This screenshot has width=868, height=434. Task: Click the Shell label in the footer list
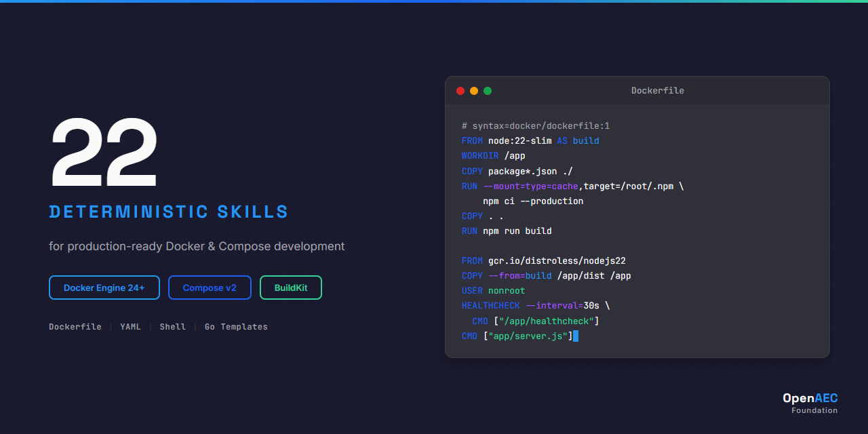click(x=172, y=326)
